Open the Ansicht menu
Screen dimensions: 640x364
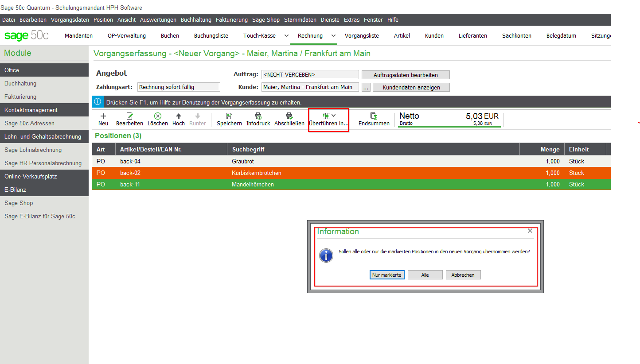(126, 20)
